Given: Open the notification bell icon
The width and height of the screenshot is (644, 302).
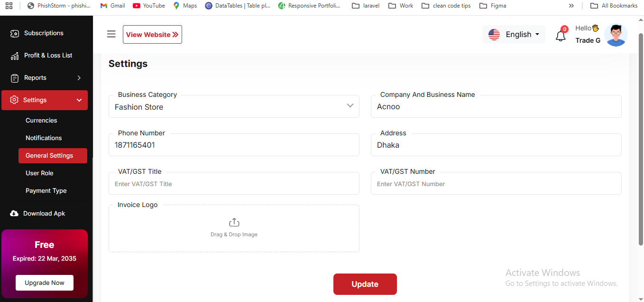Looking at the screenshot, I should point(561,36).
